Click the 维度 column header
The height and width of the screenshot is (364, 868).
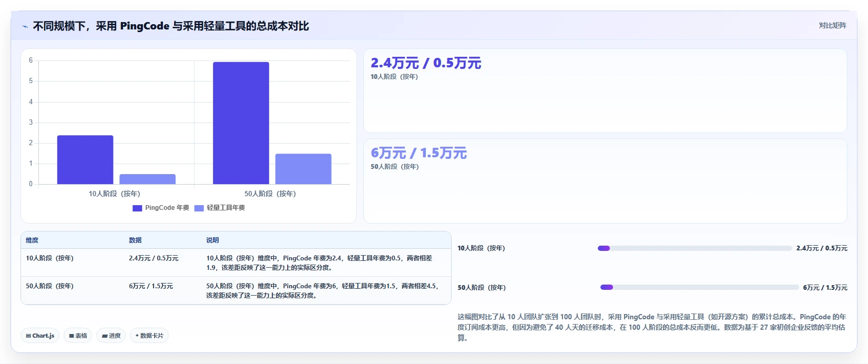tap(32, 240)
